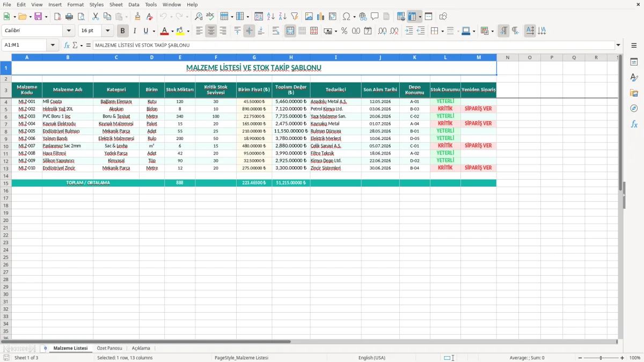Open sidebar Gallery panel
Viewport: 644px width, 362px height.
coord(634,93)
